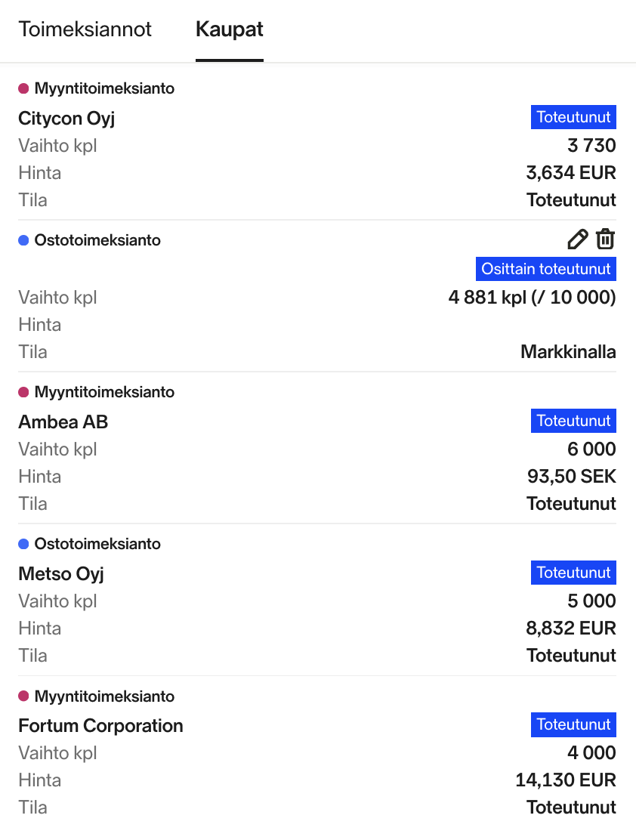Click the red dot beside Fortum's Myyntitoimeksianto
Viewport: 636px width, 840px height.
(x=23, y=696)
